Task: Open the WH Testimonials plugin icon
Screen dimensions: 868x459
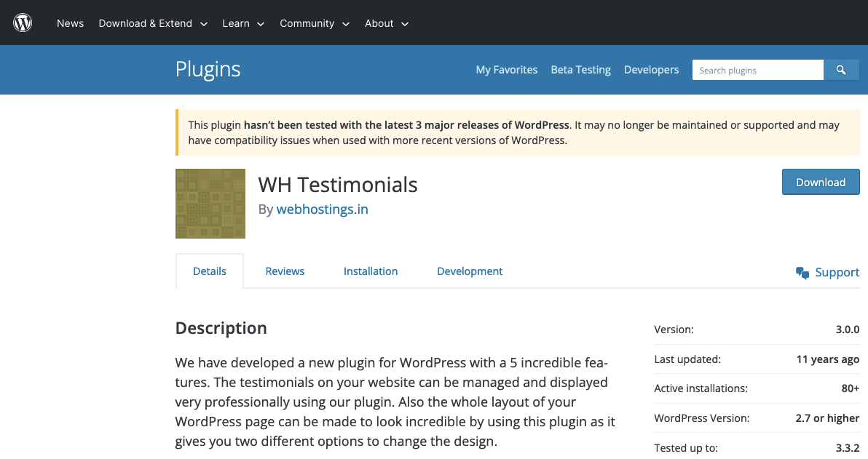Action: (210, 204)
